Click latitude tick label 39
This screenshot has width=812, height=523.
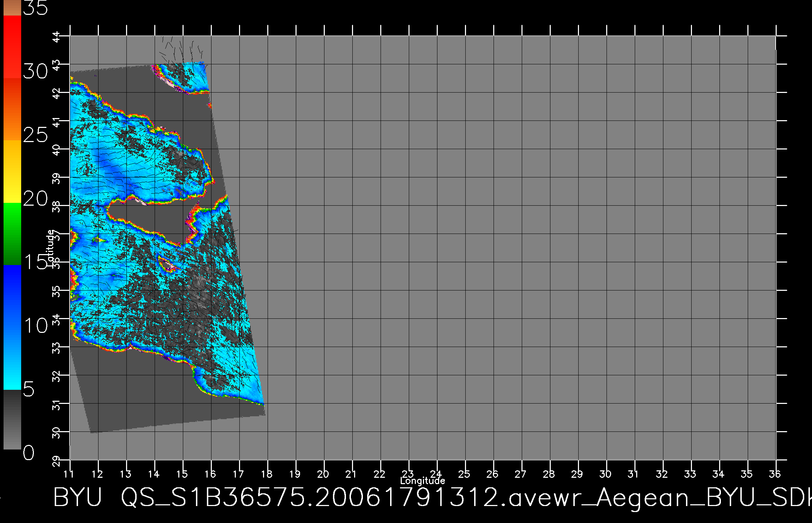[57, 178]
